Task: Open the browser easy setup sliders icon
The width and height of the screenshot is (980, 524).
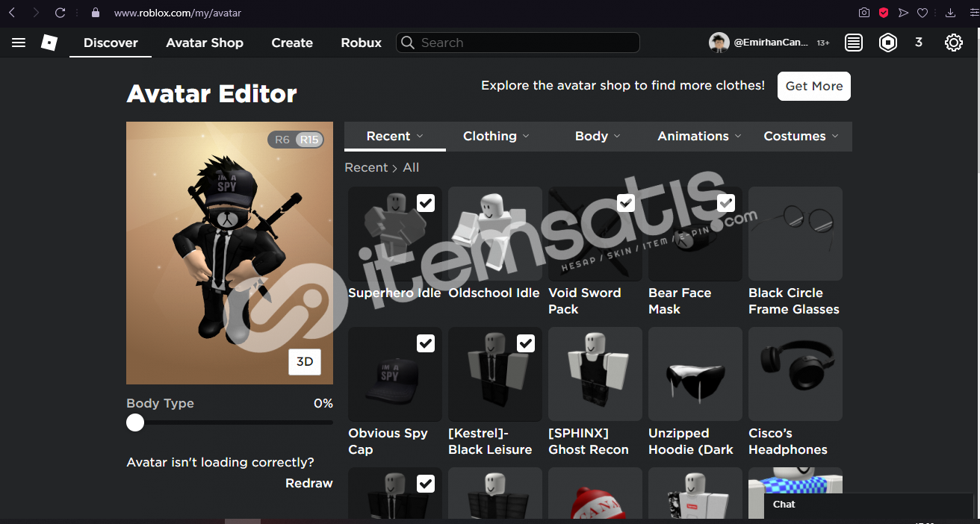Action: (x=973, y=13)
